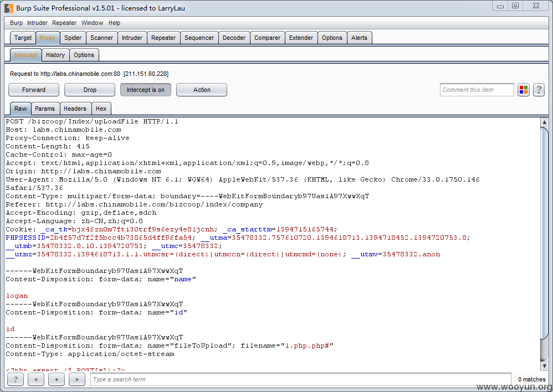Select the Intercept sub-tab

point(25,55)
